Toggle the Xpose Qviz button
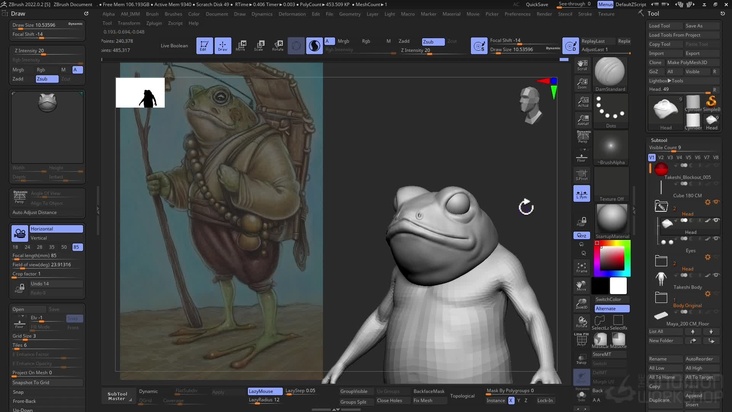This screenshot has width=732, height=412. click(x=582, y=236)
